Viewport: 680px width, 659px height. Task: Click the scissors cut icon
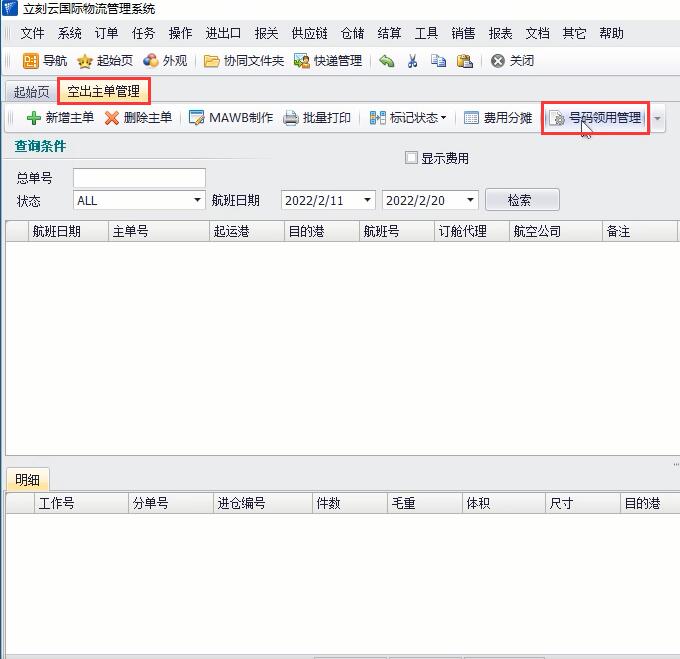point(412,61)
